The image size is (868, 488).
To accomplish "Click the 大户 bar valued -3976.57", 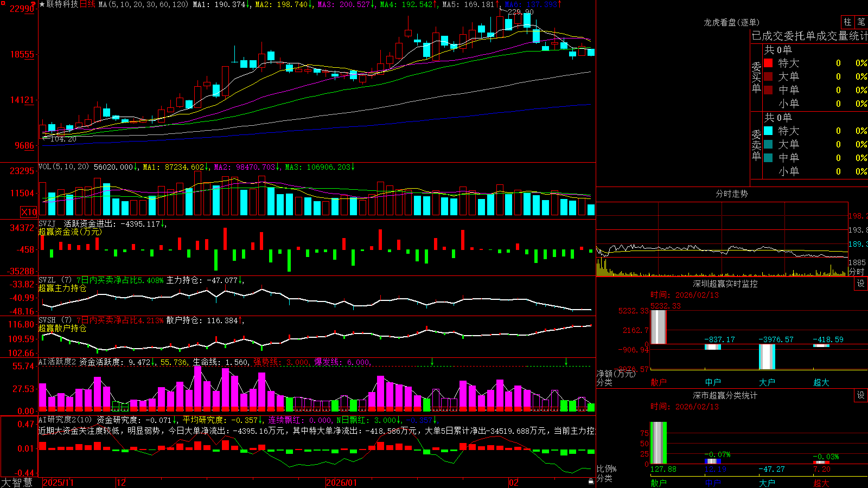I will click(767, 357).
